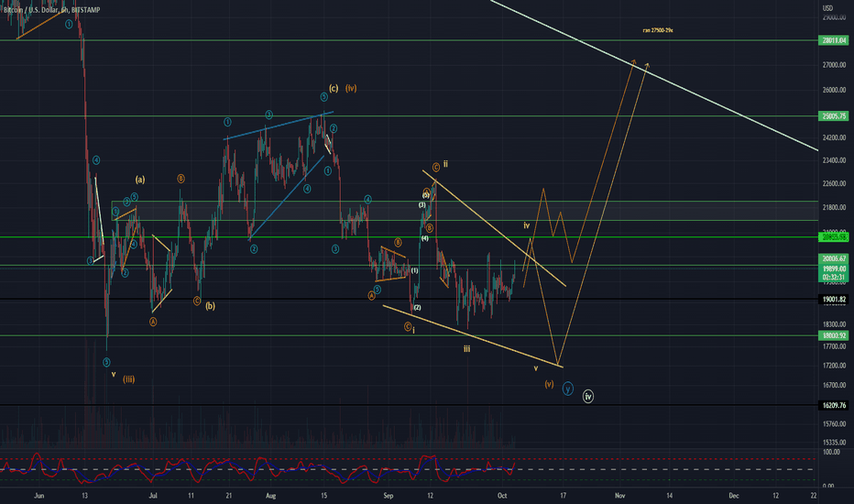Click the 15335.00 price axis value
Image resolution: width=854 pixels, height=504 pixels.
click(834, 443)
